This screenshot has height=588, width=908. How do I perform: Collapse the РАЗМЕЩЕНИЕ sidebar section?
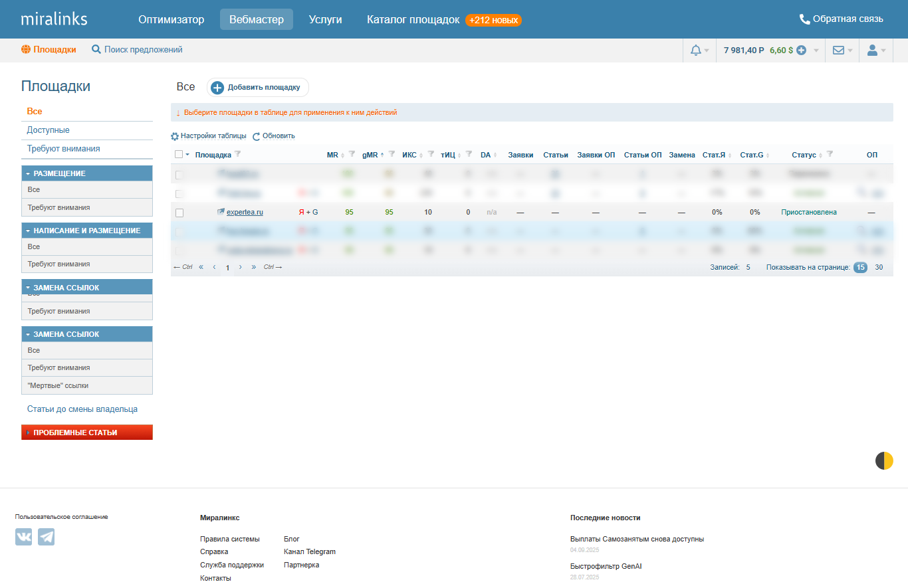[x=28, y=173]
